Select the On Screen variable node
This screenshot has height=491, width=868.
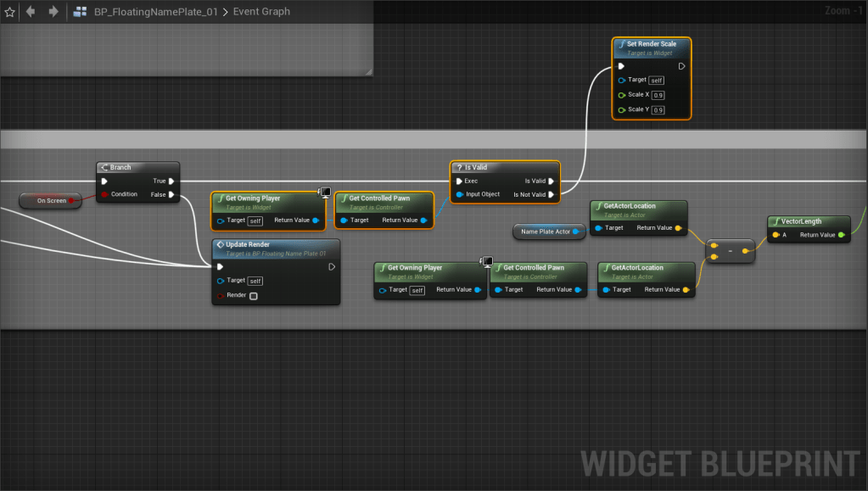tap(51, 201)
